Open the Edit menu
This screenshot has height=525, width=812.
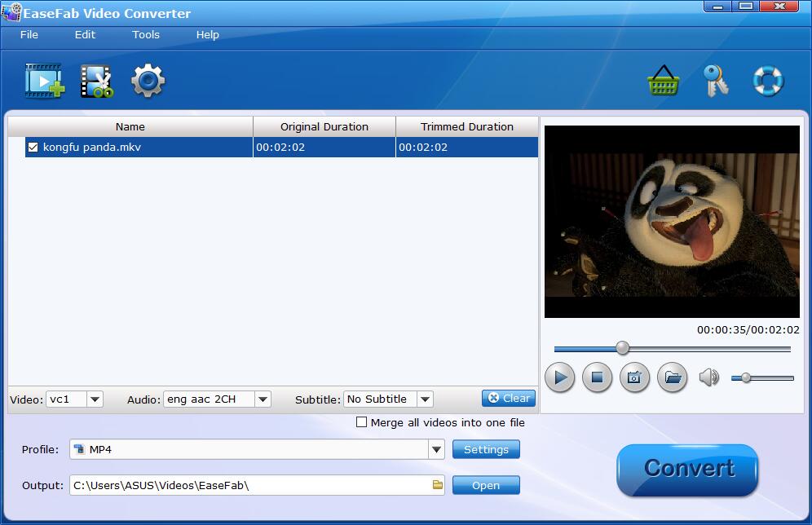[85, 35]
